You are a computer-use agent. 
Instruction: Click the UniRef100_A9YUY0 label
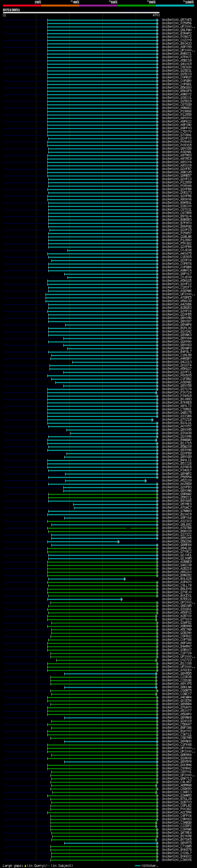pyautogui.click(x=177, y=118)
